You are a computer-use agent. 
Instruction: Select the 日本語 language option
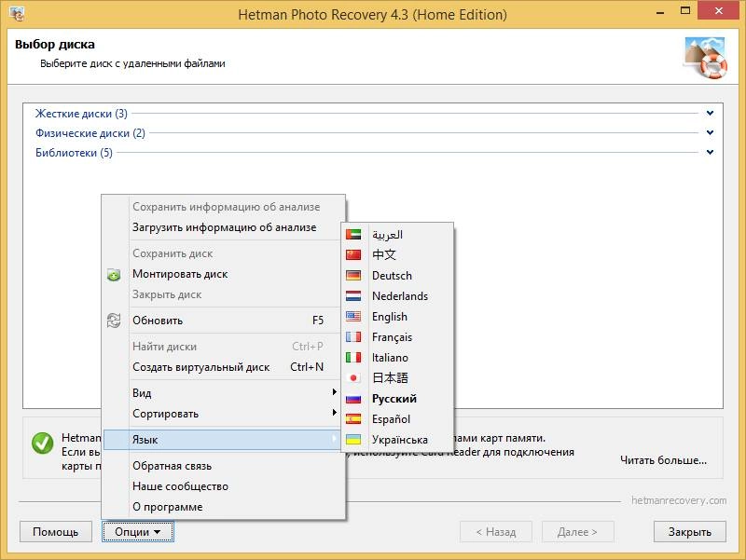click(397, 378)
